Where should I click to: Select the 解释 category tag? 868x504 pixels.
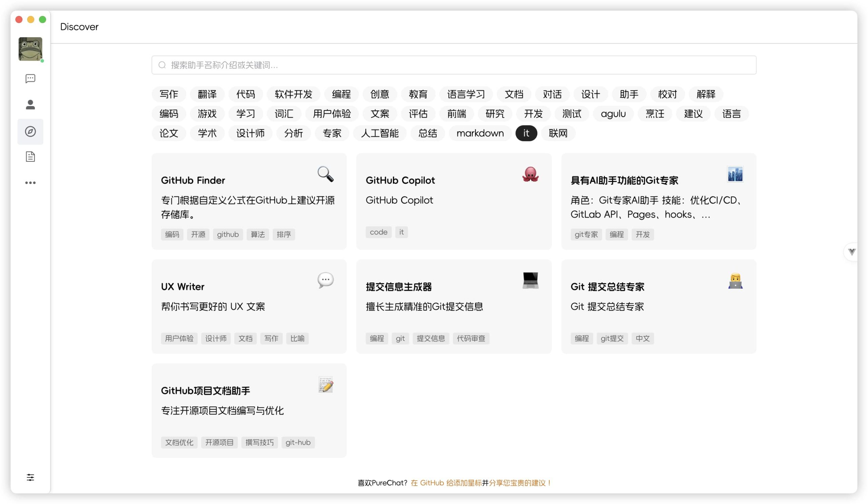click(x=706, y=94)
